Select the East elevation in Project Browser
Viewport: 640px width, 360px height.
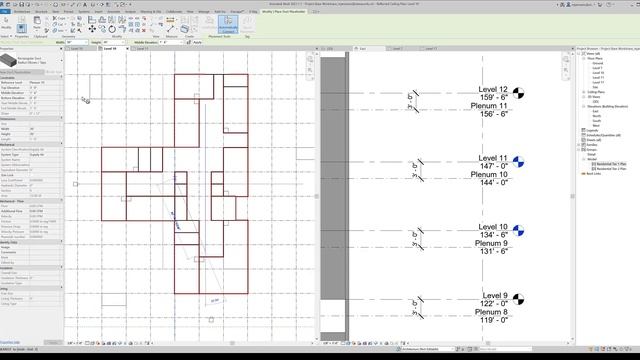(x=596, y=111)
